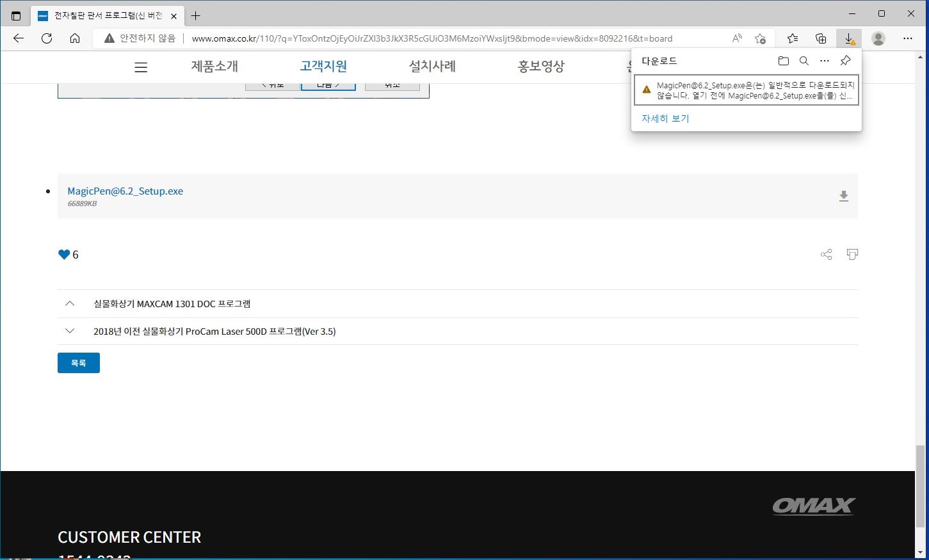Open previous post MAXCAM 1301 DOC chevron

coord(70,303)
